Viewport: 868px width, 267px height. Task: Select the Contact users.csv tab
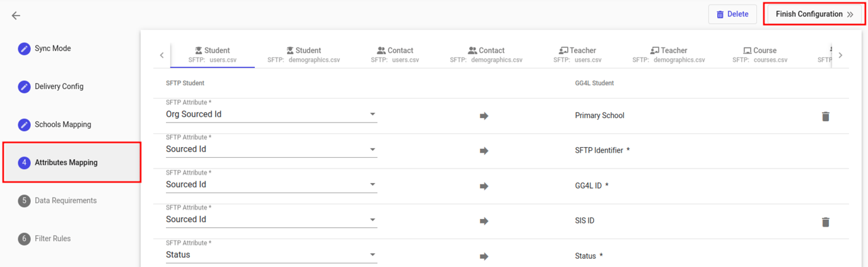pos(395,55)
